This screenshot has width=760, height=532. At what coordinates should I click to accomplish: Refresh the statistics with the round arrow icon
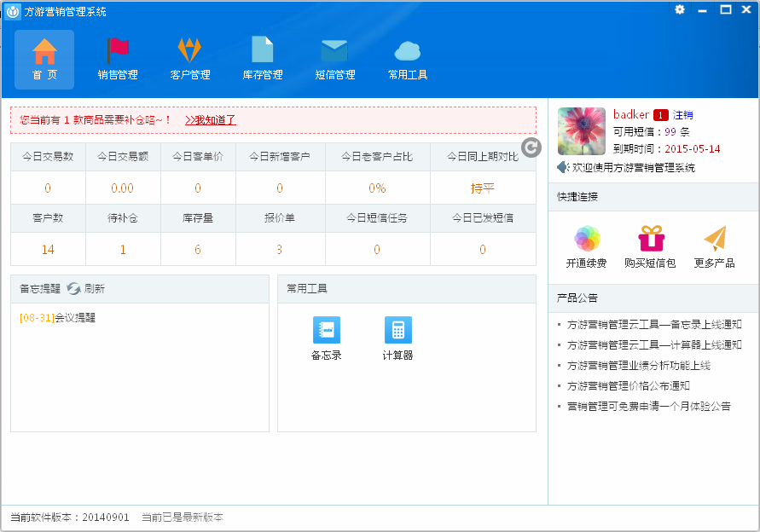click(x=531, y=147)
